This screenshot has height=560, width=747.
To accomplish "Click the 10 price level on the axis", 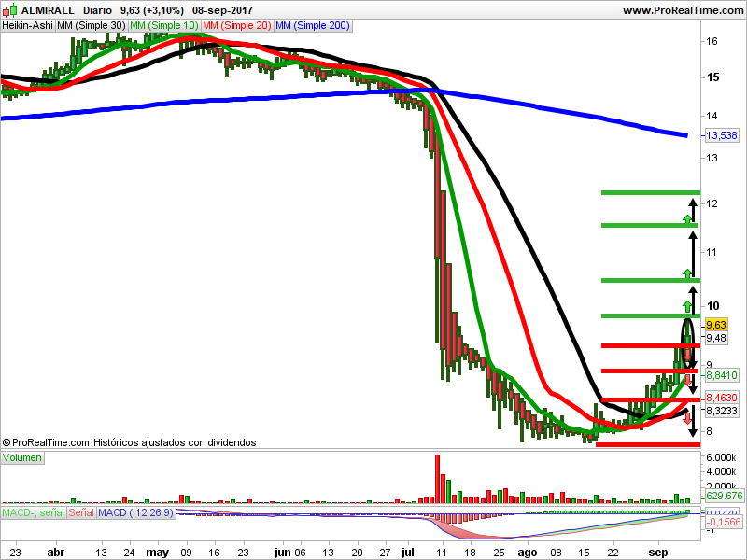I will 712,306.
